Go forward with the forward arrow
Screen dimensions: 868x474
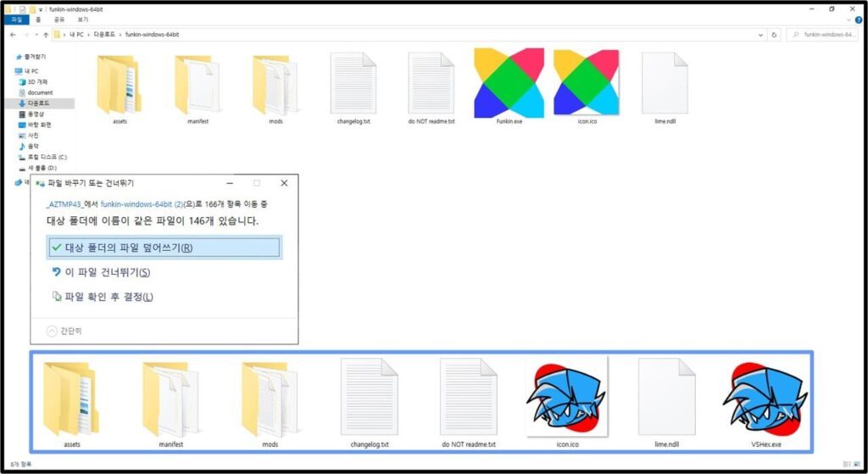pyautogui.click(x=26, y=34)
